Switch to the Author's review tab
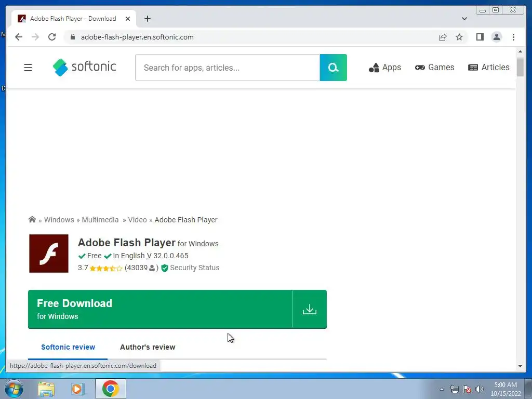The image size is (532, 399). (148, 347)
